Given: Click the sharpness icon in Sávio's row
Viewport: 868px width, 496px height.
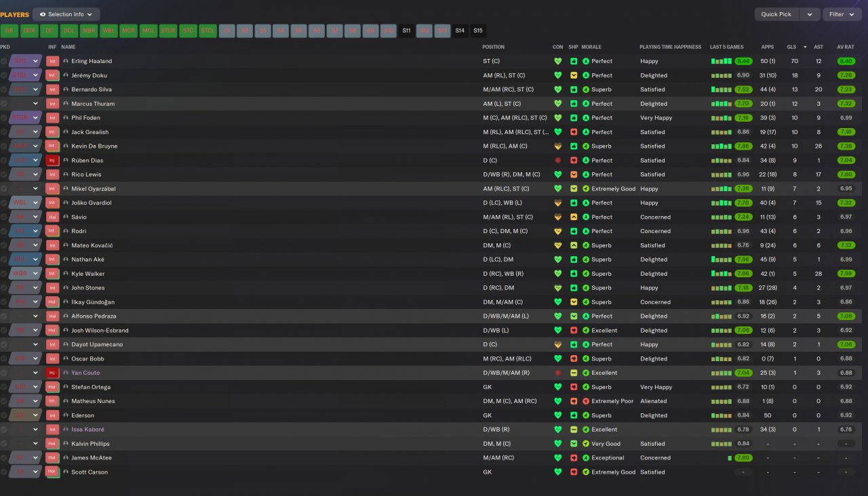Looking at the screenshot, I should click(x=574, y=217).
